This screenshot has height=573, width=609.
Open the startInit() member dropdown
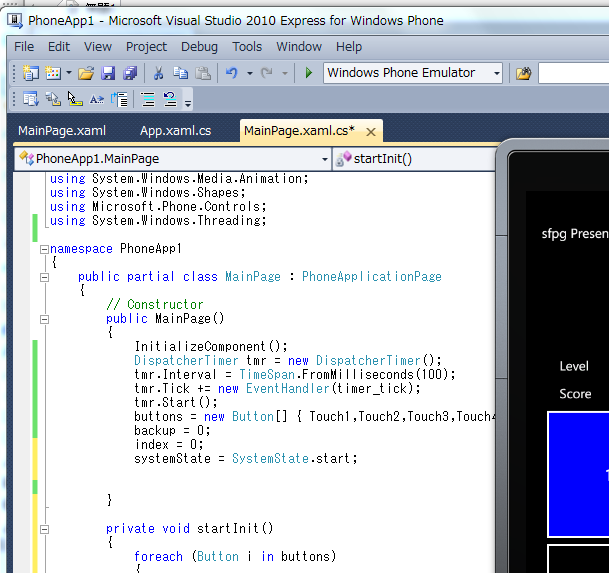click(x=415, y=158)
